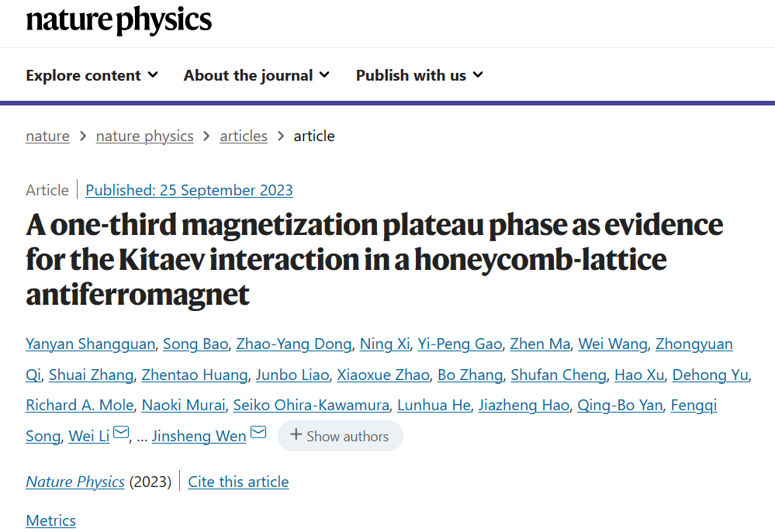Show the full authors list
Viewport: 775px width, 532px height.
(x=340, y=436)
